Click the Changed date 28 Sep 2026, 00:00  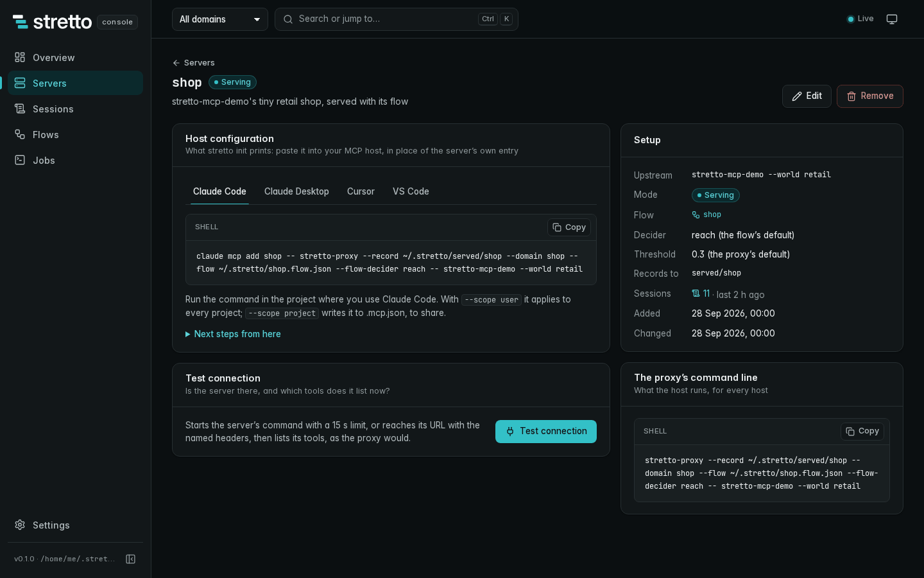point(733,333)
